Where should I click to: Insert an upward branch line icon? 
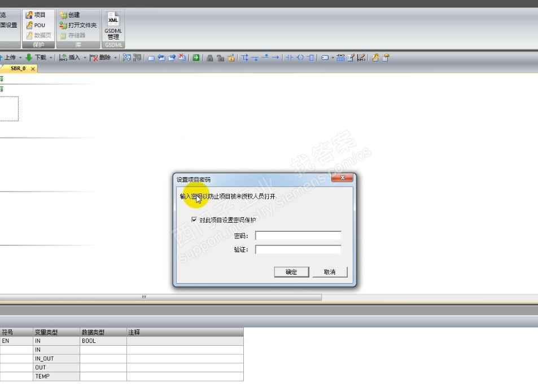[x=265, y=57]
